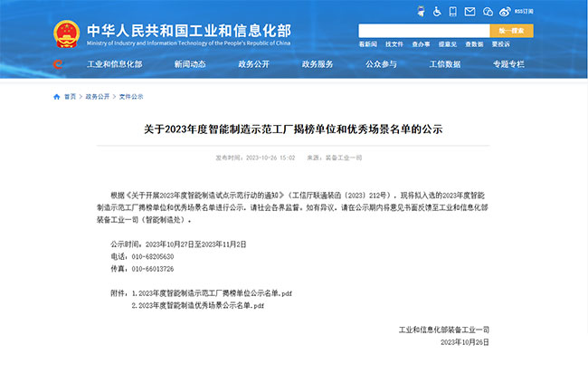588x383 pixels.
Task: Select the 查数据 quick link
Action: coord(474,44)
